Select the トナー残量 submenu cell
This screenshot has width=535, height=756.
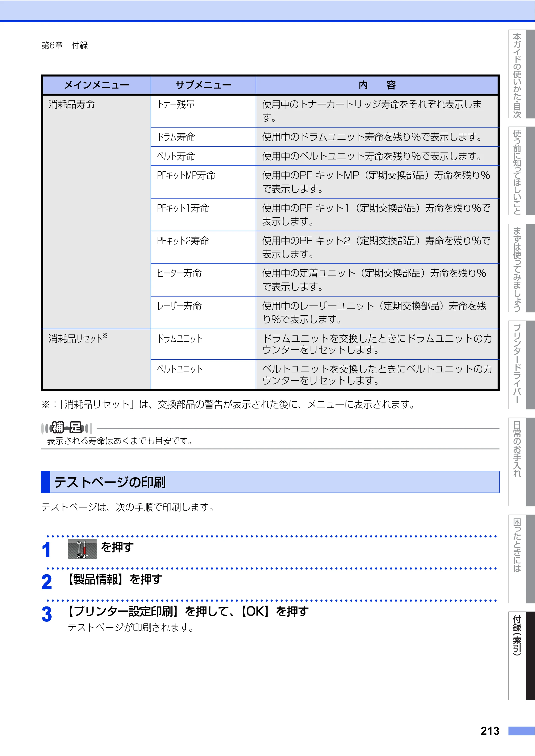coord(203,111)
